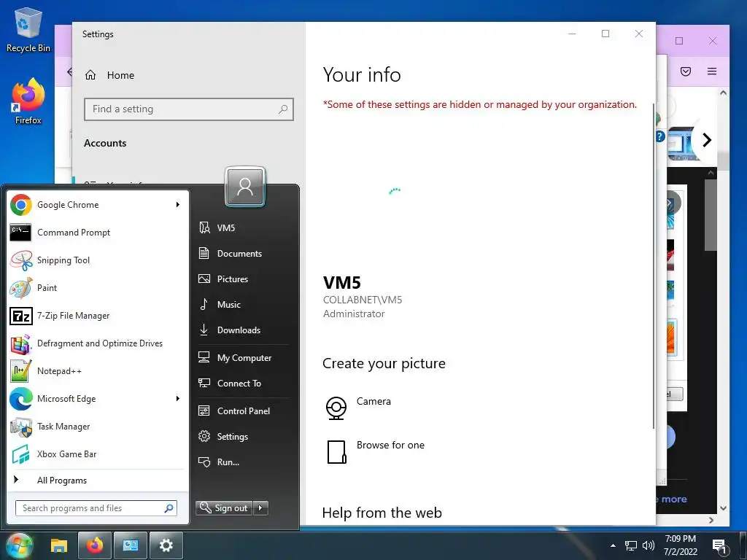Click the taskbar clock showing 7:09 PM
The height and width of the screenshot is (560, 747).
681,545
